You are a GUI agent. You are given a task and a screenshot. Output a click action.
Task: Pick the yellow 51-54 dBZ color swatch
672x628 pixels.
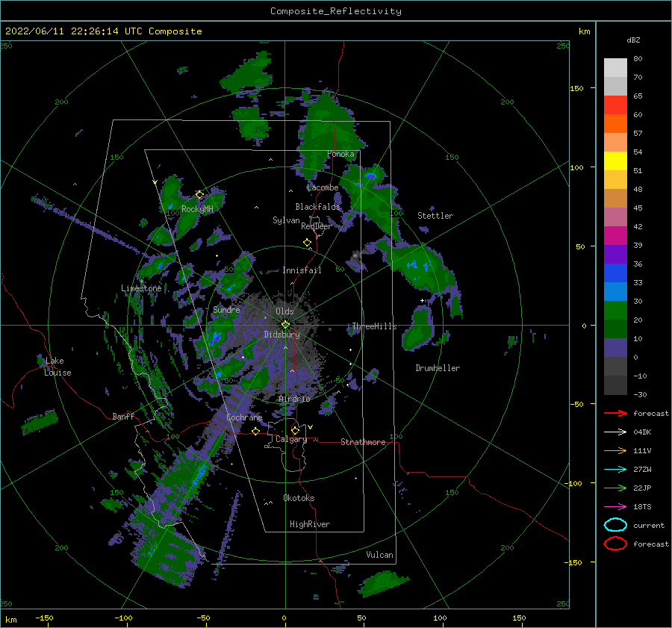[615, 161]
